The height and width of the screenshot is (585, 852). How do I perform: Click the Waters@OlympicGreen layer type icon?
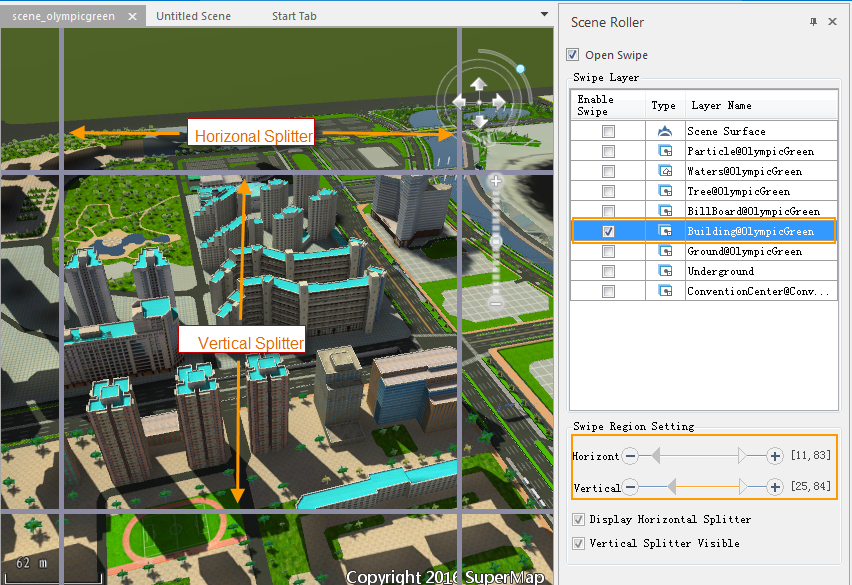click(x=664, y=171)
